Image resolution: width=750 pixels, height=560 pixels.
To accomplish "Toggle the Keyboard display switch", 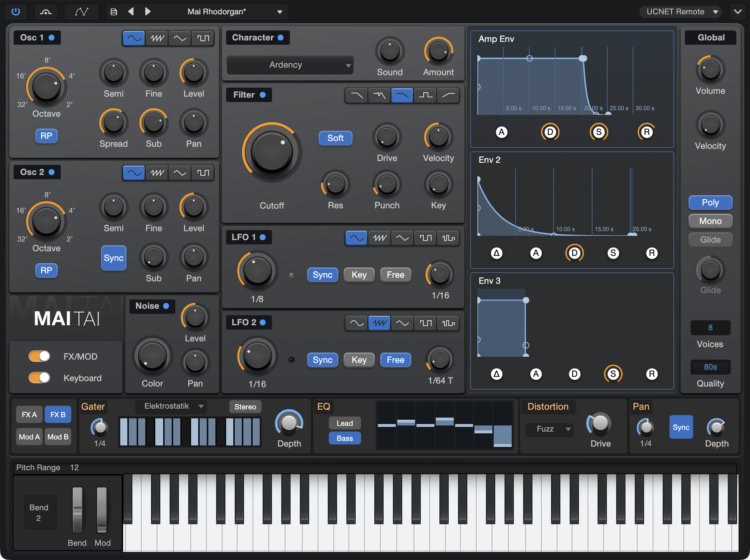I will (x=39, y=378).
